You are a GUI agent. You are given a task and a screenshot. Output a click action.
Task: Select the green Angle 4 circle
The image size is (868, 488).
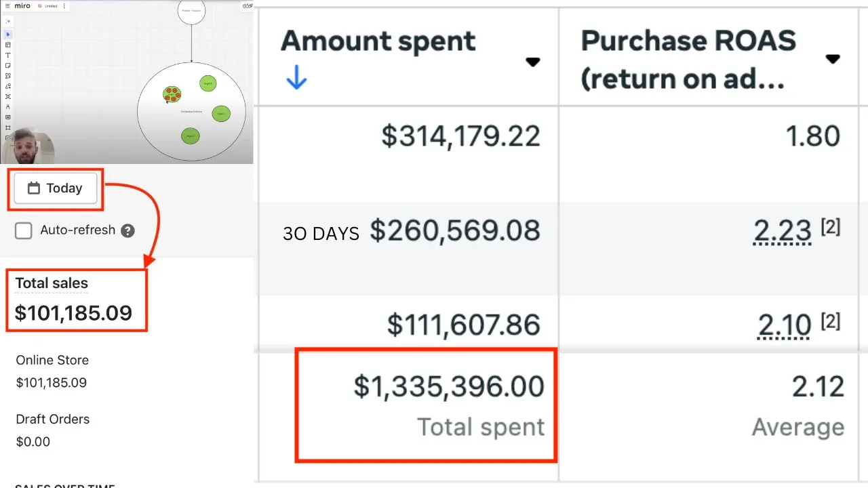(x=208, y=83)
